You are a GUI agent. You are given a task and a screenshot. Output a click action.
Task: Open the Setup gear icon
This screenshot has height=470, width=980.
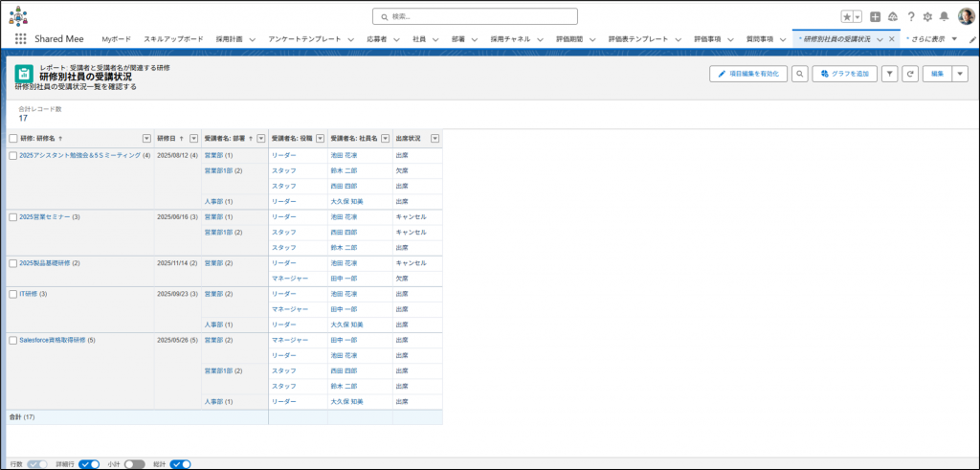tap(926, 16)
